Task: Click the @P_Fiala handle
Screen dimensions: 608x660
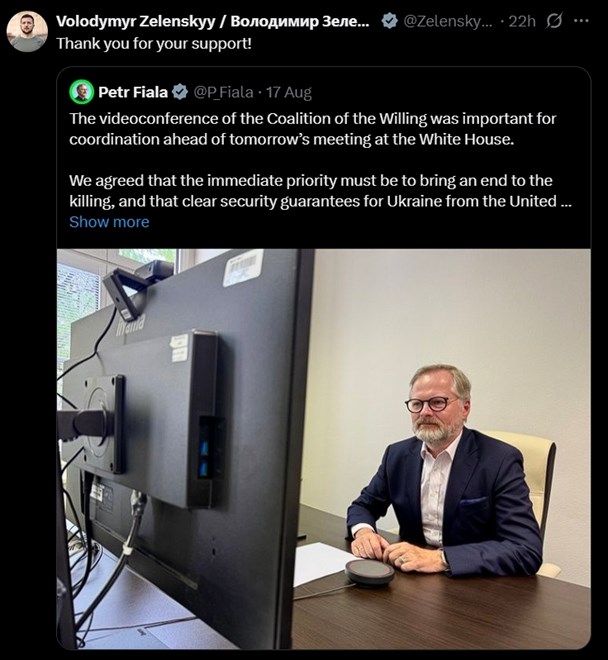Action: 223,92
